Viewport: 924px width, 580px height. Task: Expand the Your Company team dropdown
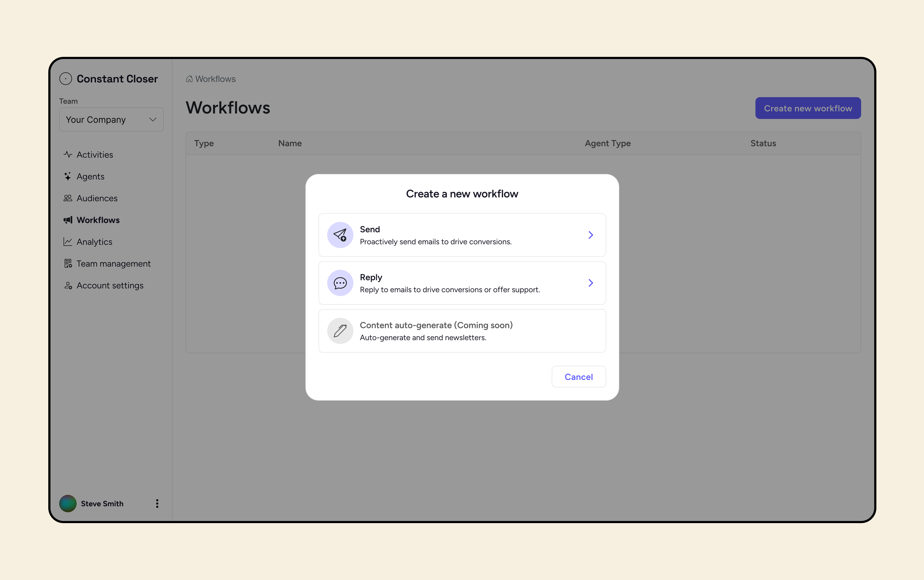pos(112,120)
